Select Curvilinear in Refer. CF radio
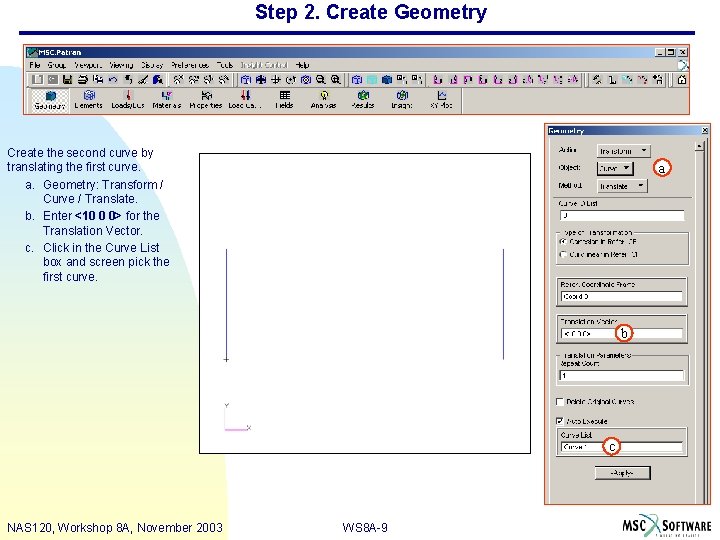This screenshot has height=540, width=720. pos(563,254)
